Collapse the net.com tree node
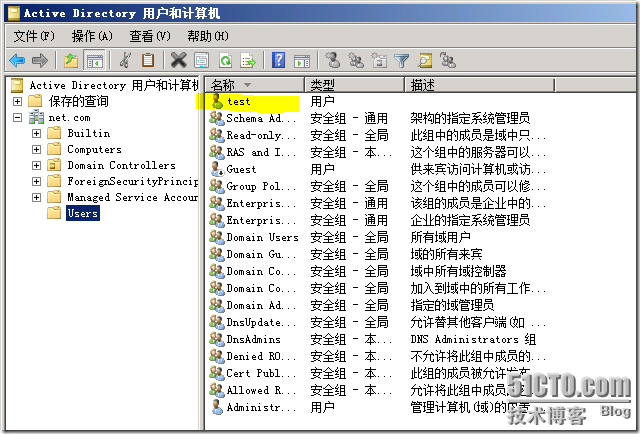The height and width of the screenshot is (434, 640). point(18,118)
